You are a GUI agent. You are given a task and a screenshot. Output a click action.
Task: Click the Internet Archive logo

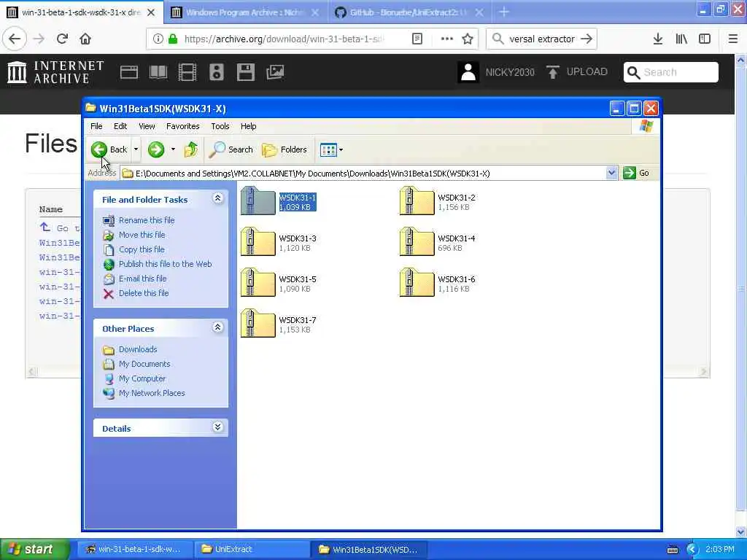pos(55,72)
